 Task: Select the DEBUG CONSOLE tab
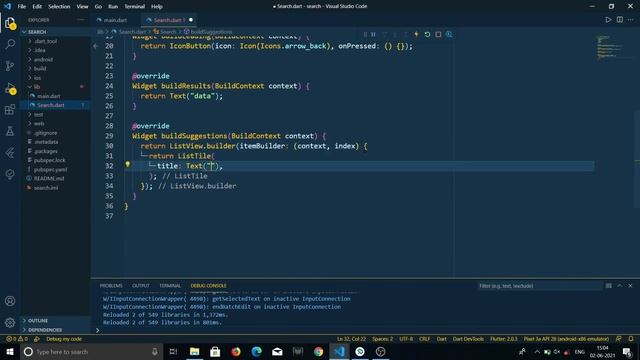point(209,286)
